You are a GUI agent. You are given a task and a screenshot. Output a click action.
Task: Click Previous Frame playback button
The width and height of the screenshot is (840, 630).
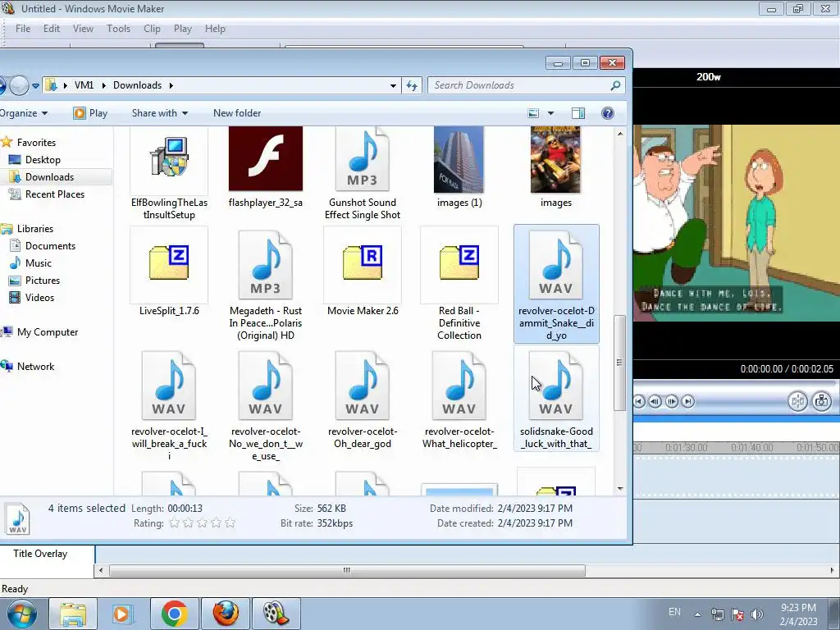[x=655, y=401]
